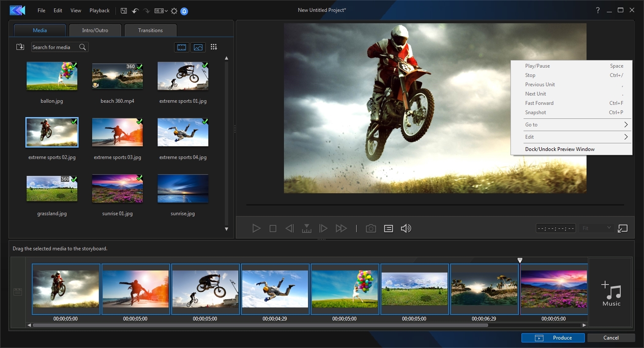Click the Cancel button
644x348 pixels.
(x=611, y=338)
